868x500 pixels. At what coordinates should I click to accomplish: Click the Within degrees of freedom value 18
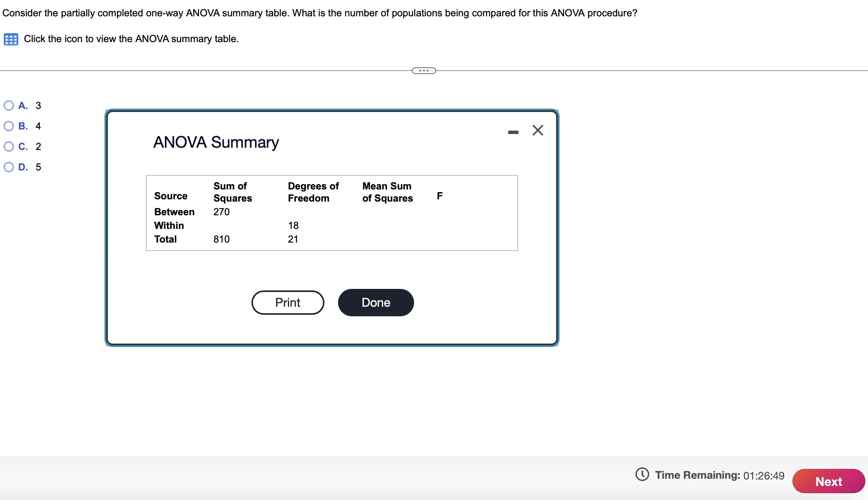293,226
